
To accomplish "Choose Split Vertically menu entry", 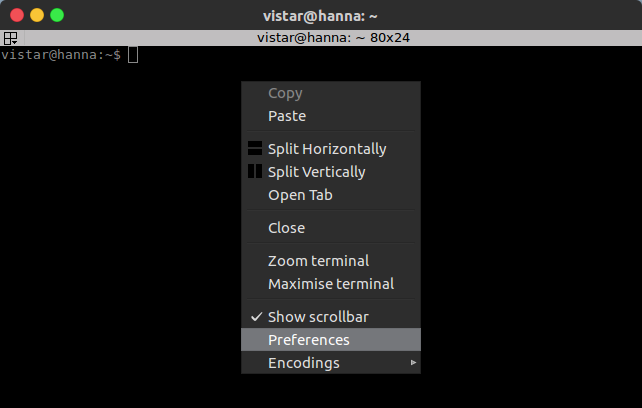I will [331, 172].
